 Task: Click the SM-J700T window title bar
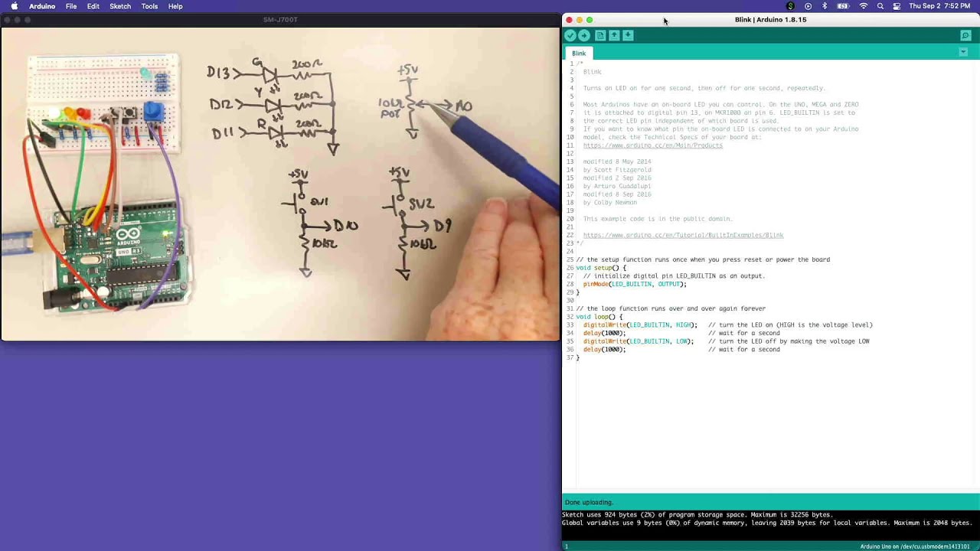280,19
